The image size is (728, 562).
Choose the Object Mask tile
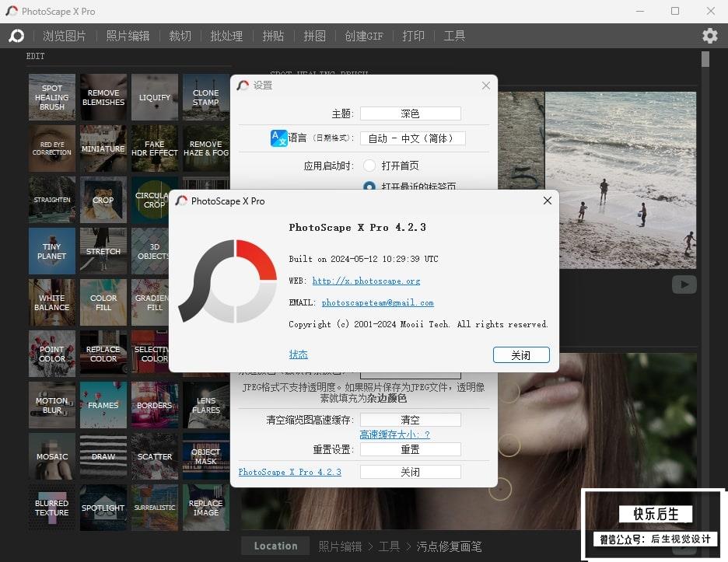pyautogui.click(x=205, y=456)
